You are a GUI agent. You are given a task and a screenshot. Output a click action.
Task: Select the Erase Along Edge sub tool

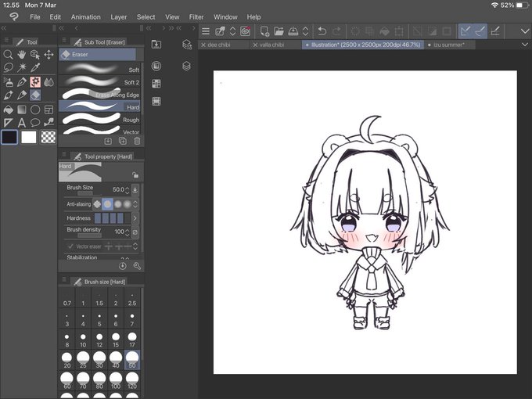(x=100, y=95)
